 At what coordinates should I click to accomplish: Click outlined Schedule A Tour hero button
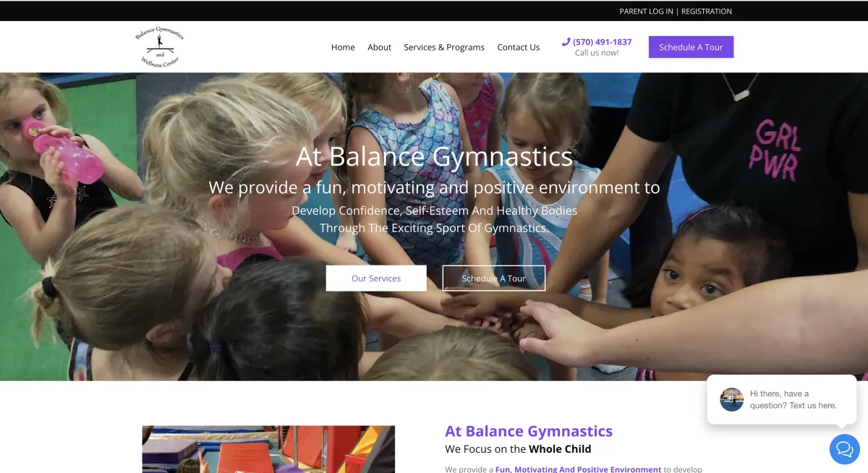click(494, 278)
